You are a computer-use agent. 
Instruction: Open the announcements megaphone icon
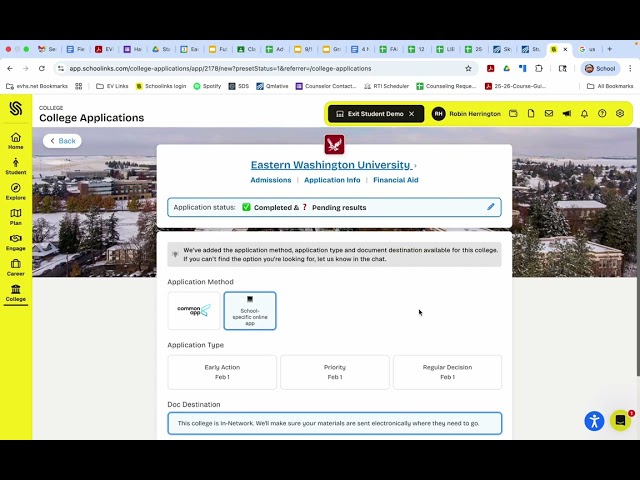(x=567, y=113)
